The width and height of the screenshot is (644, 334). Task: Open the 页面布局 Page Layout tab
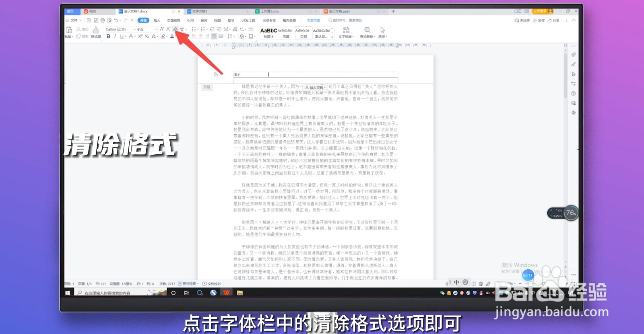coord(173,20)
